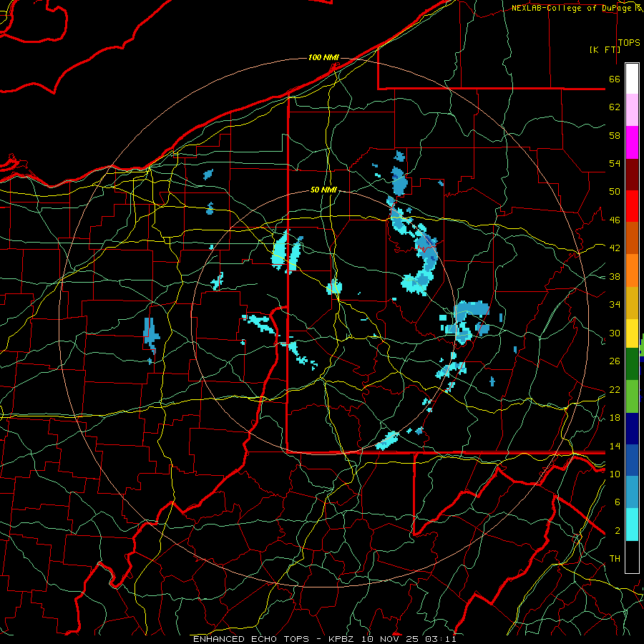This screenshot has width=644, height=644.
Task: Click the light green legend swatch
Action: tap(632, 396)
